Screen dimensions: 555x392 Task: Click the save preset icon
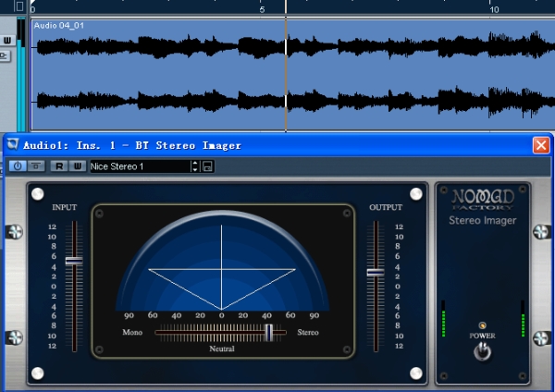(x=207, y=166)
